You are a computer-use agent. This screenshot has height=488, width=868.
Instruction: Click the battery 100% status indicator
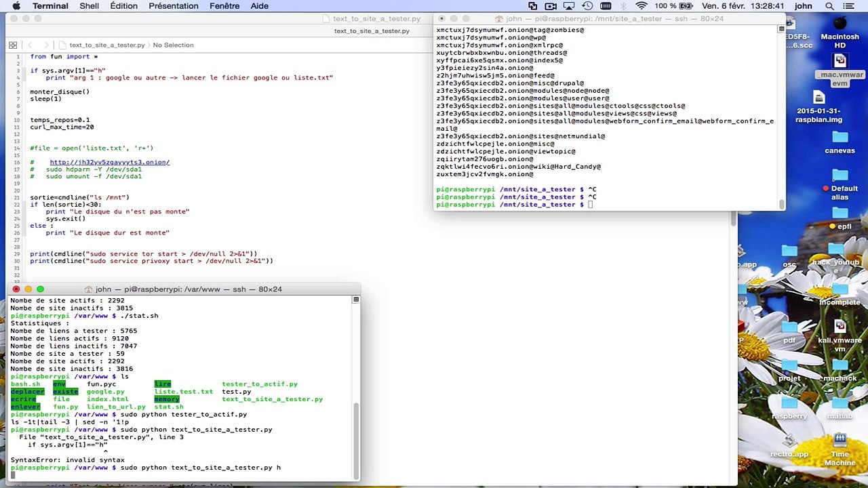675,6
